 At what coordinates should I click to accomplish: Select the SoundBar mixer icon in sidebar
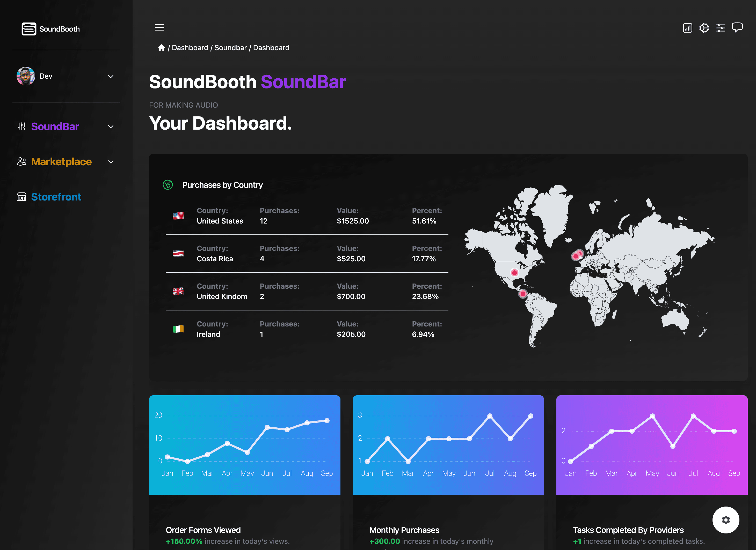pyautogui.click(x=22, y=126)
